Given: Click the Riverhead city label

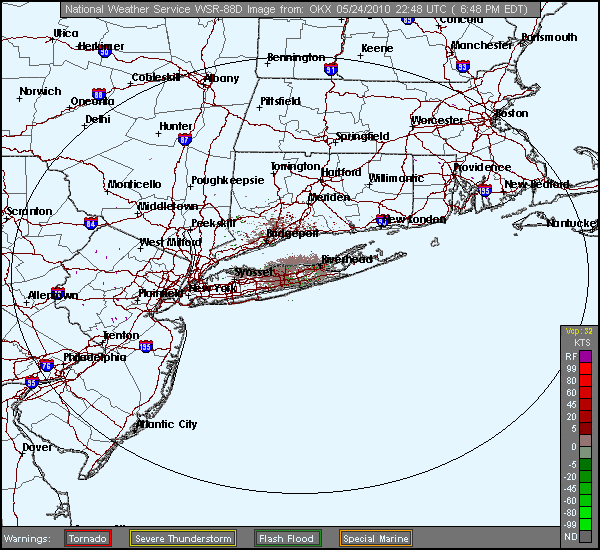Looking at the screenshot, I should (x=347, y=259).
